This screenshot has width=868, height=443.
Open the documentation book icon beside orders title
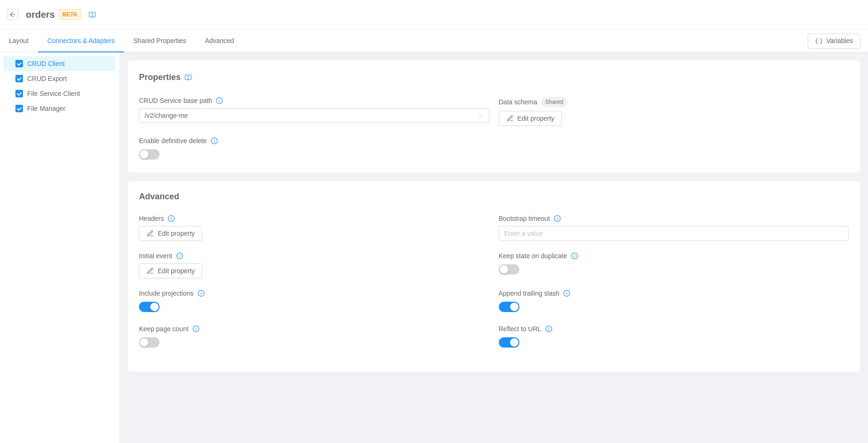(x=92, y=15)
